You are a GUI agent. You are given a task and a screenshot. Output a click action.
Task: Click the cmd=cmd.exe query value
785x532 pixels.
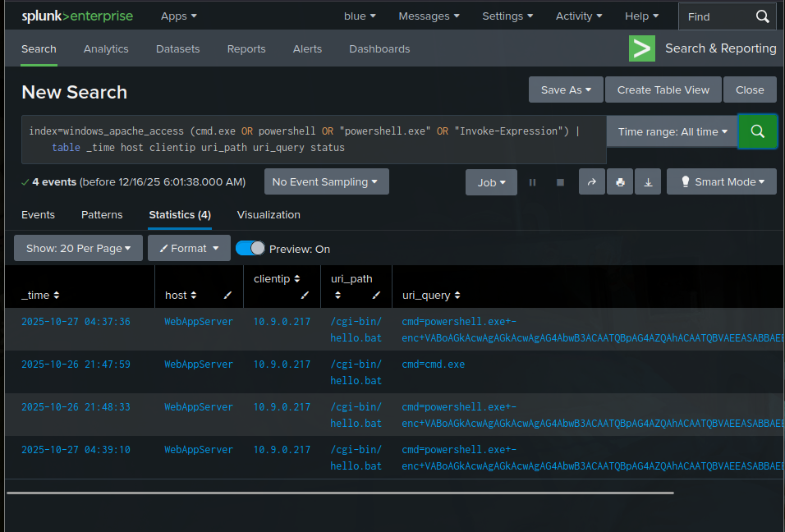(x=433, y=365)
